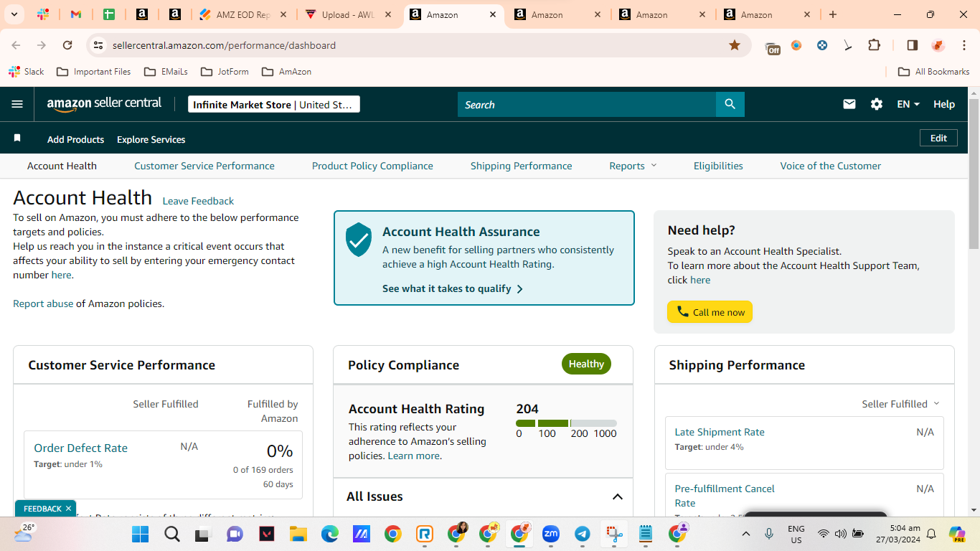Open the Seller Central hamburger menu
980x551 pixels.
coord(17,104)
